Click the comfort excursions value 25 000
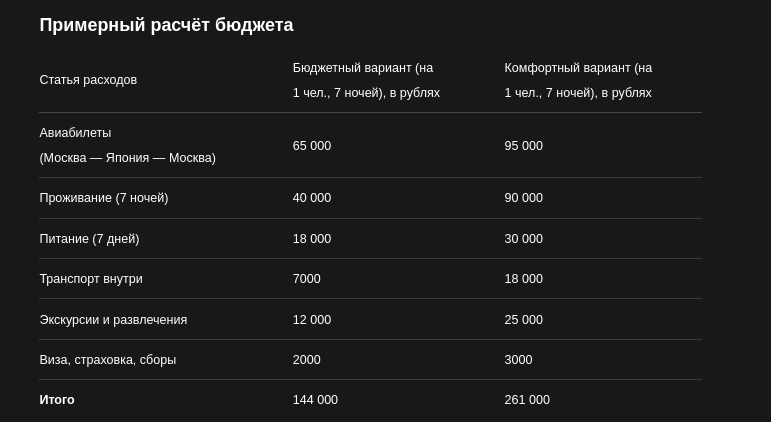The image size is (771, 422). 524,320
